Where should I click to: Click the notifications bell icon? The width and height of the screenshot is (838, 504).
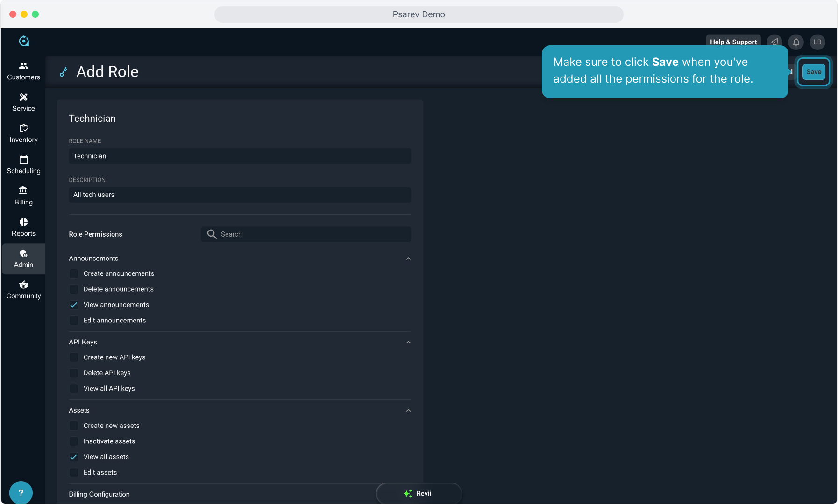(796, 42)
